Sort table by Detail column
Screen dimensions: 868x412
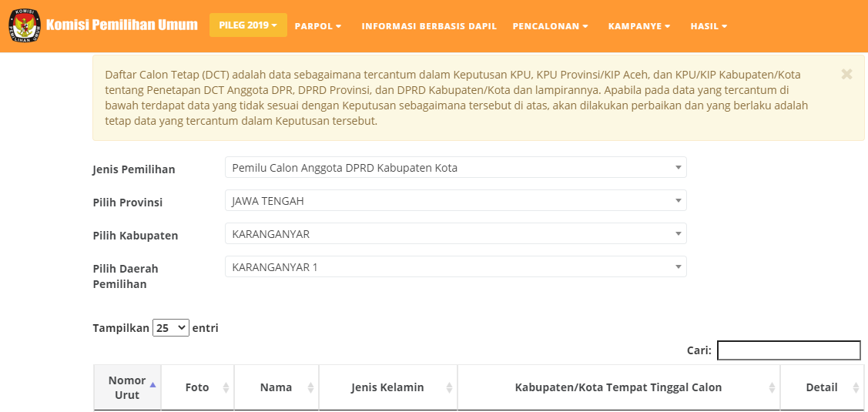tap(821, 387)
